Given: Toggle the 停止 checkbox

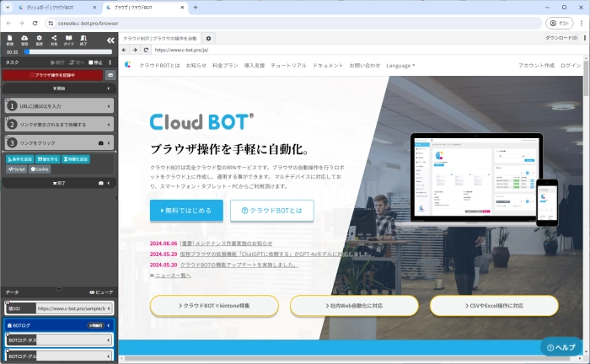Looking at the screenshot, I should (93, 62).
